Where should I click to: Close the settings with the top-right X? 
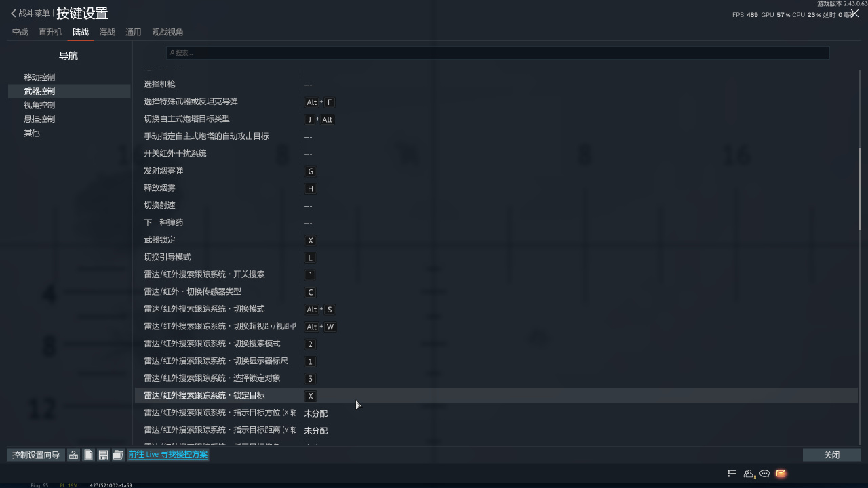854,13
